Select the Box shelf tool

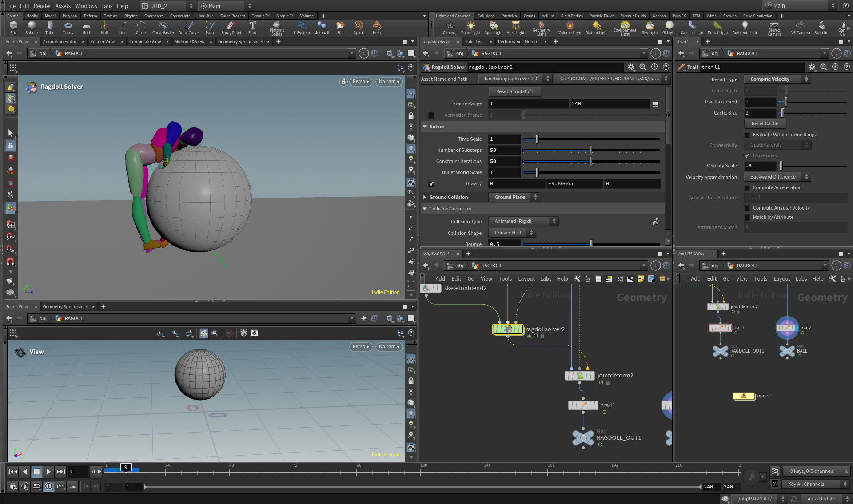tap(13, 28)
